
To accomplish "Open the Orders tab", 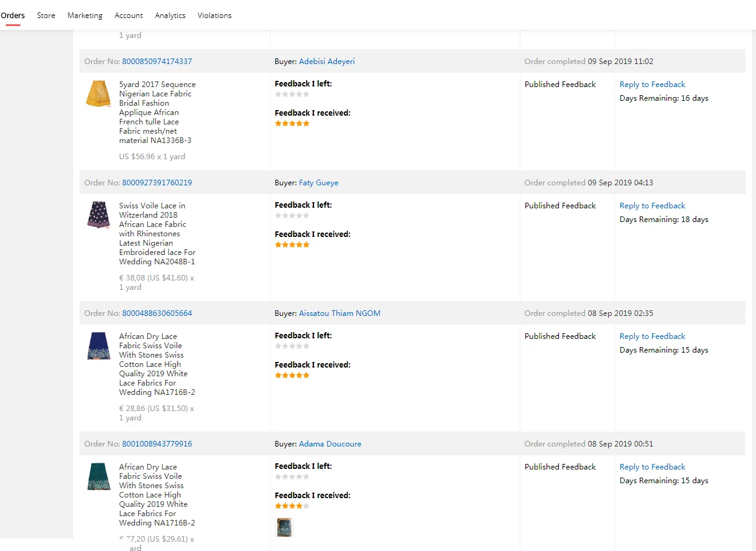I will (x=13, y=16).
